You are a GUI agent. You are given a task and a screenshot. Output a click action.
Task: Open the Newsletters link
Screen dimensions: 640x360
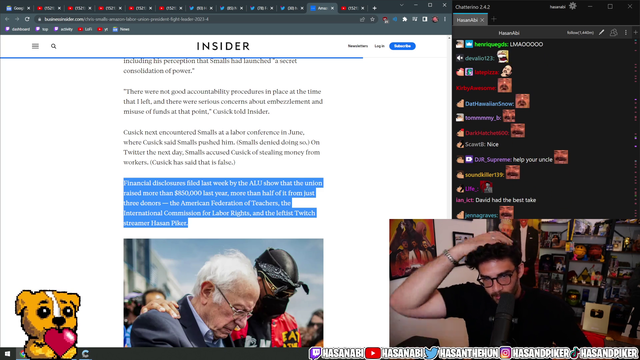pos(358,46)
